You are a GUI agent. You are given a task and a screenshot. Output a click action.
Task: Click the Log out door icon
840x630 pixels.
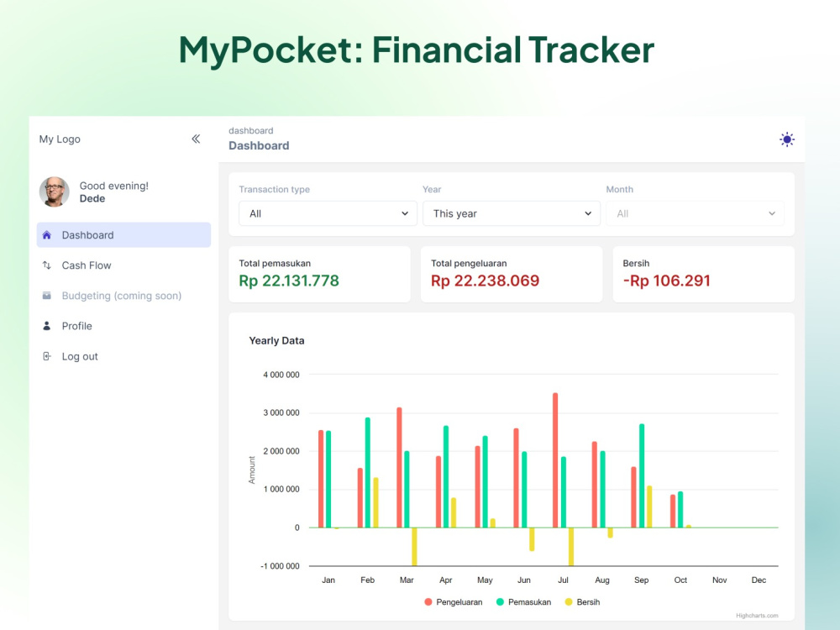tap(46, 356)
